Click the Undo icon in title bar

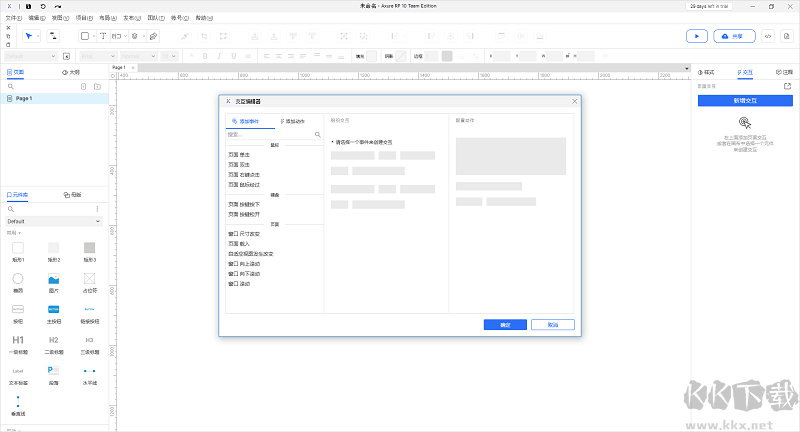(43, 6)
